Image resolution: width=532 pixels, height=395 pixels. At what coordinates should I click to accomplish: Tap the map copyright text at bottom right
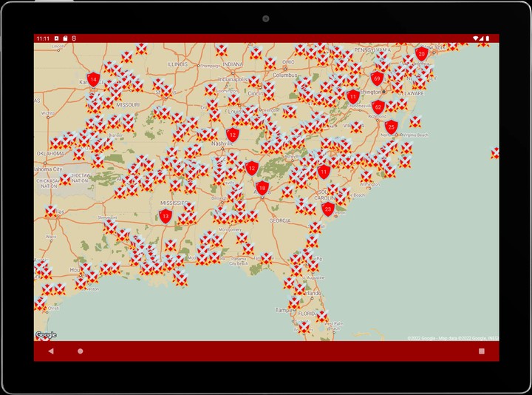[452, 339]
